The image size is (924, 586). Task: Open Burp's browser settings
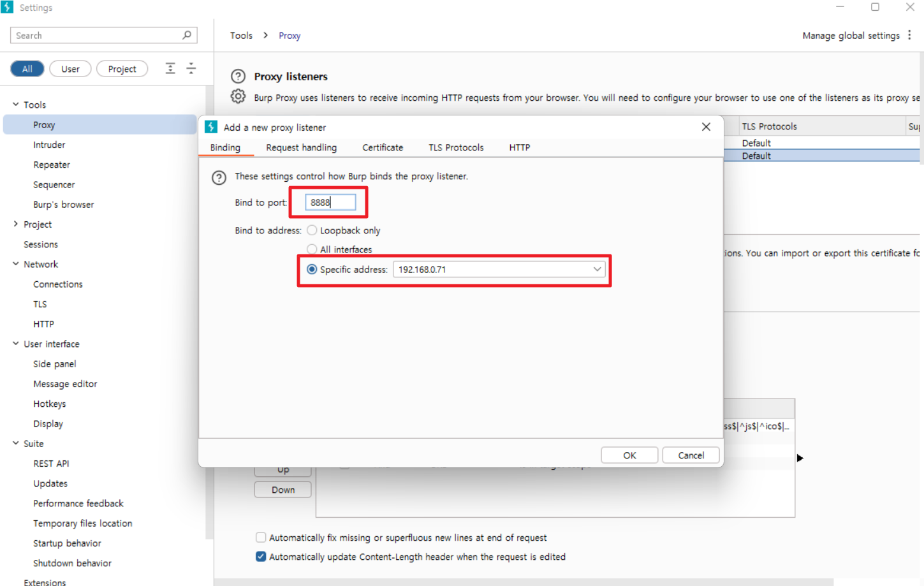64,205
